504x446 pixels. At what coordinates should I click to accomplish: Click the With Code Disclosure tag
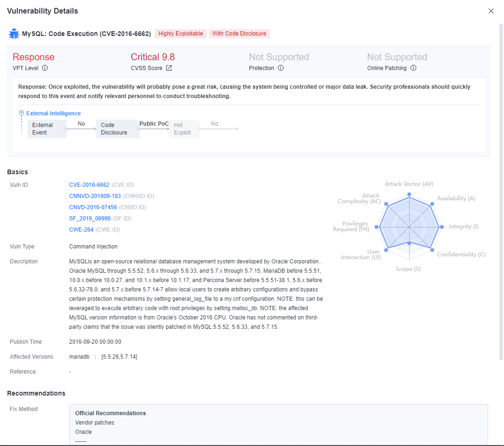[x=239, y=34]
